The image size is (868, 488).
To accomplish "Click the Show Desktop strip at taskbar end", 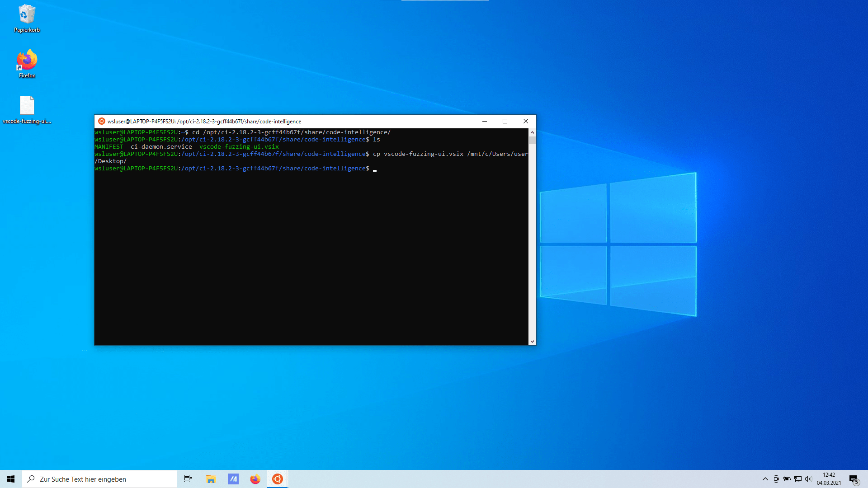I will tap(867, 479).
